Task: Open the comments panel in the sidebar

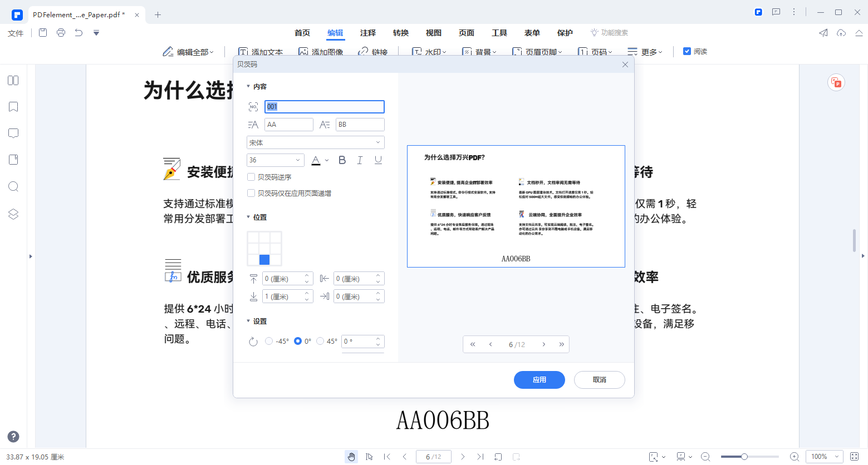Action: coord(13,133)
